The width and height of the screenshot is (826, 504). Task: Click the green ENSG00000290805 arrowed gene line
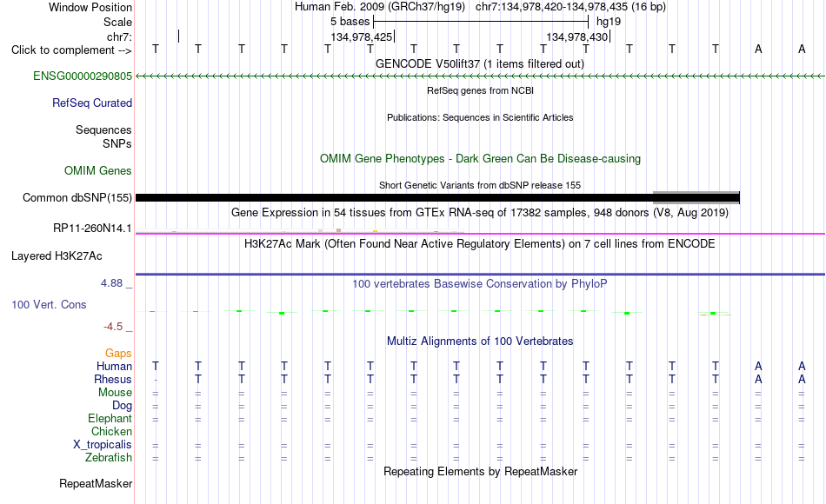click(480, 76)
